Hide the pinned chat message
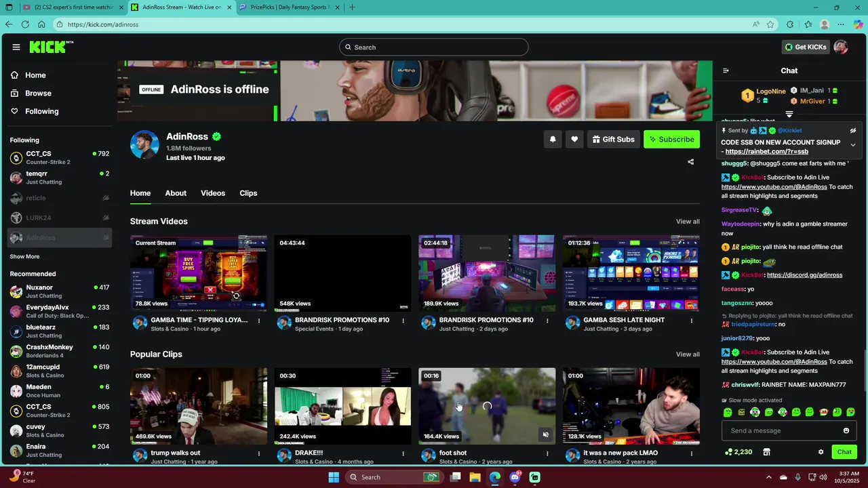This screenshot has height=488, width=868. click(853, 131)
